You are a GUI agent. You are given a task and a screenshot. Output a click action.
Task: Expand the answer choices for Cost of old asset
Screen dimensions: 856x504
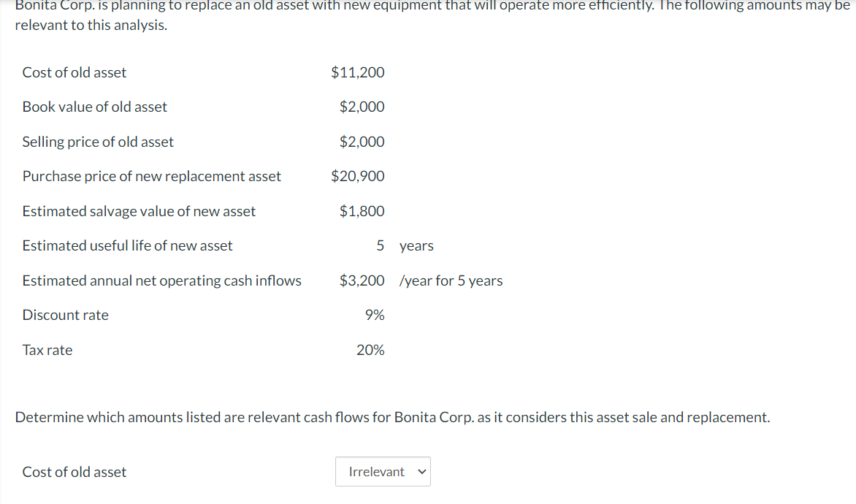[383, 471]
